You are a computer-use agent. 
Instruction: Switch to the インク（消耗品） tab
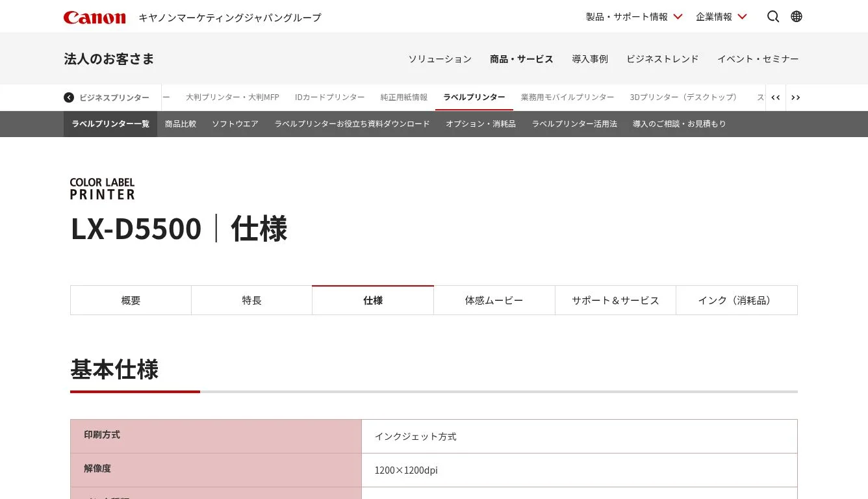coord(737,300)
